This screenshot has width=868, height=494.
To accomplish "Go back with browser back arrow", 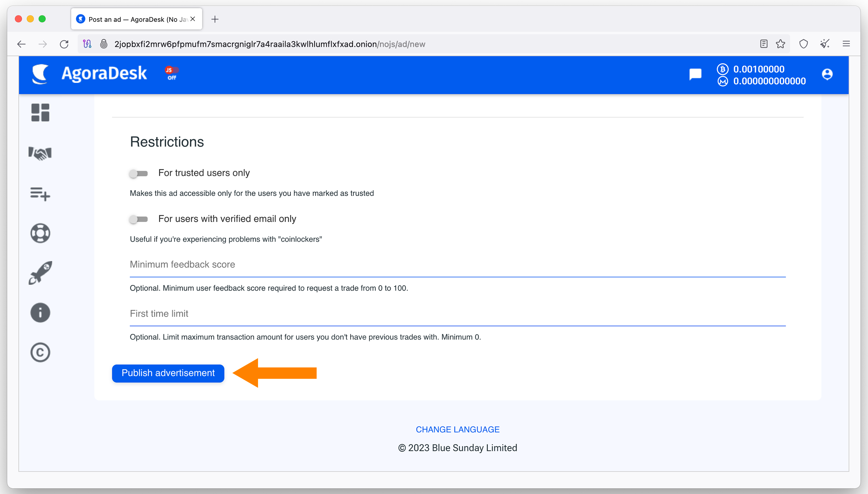I will tap(21, 44).
